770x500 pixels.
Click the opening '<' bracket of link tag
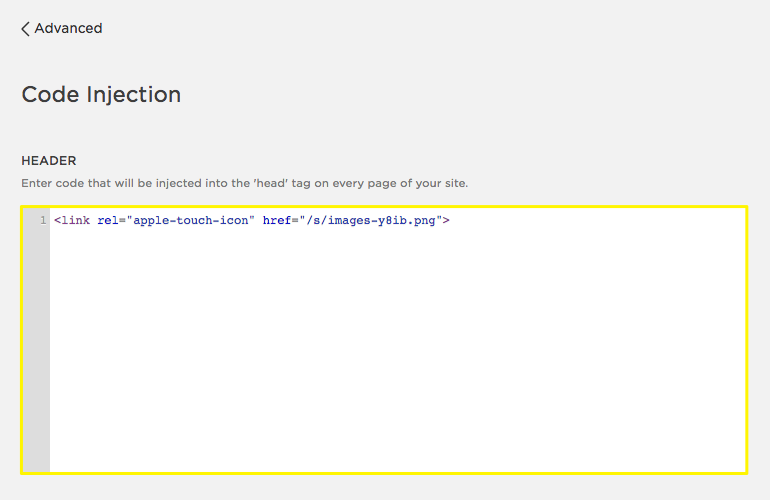click(x=58, y=220)
